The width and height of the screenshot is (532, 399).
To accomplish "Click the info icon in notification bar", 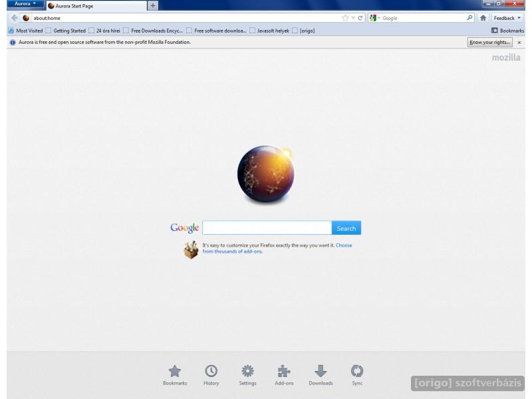I will (x=13, y=43).
